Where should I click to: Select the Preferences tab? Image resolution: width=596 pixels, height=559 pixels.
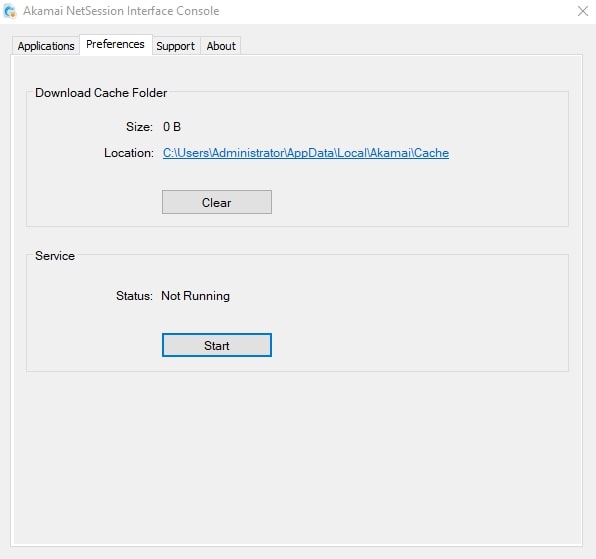click(x=116, y=44)
